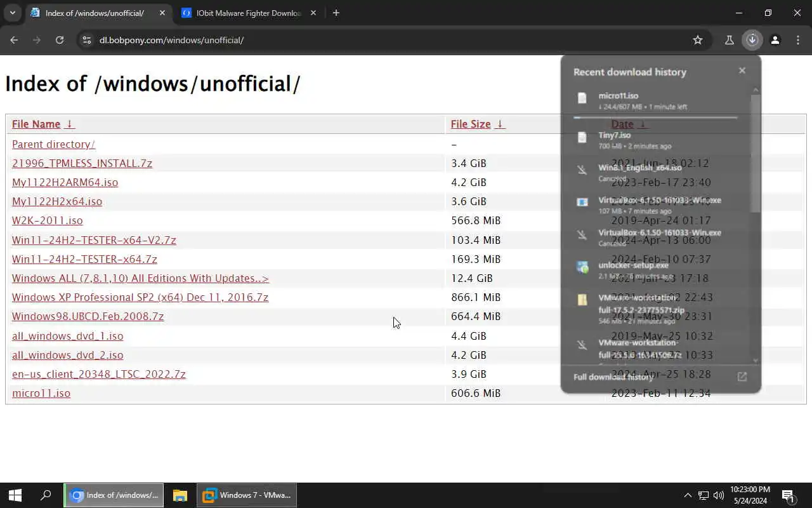Click the unlocker-setup.exe icon in downloads
Image resolution: width=812 pixels, height=508 pixels.
coord(582,267)
